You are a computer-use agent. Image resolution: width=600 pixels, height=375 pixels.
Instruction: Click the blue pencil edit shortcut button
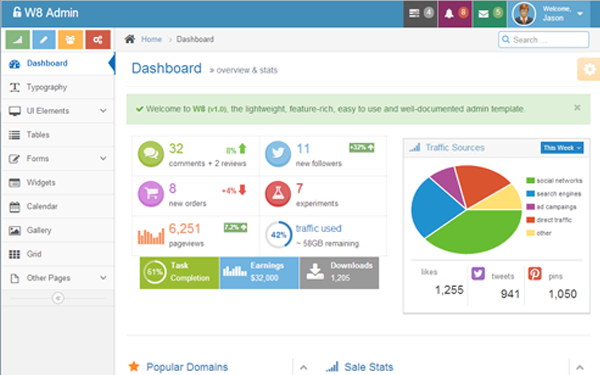coord(44,39)
